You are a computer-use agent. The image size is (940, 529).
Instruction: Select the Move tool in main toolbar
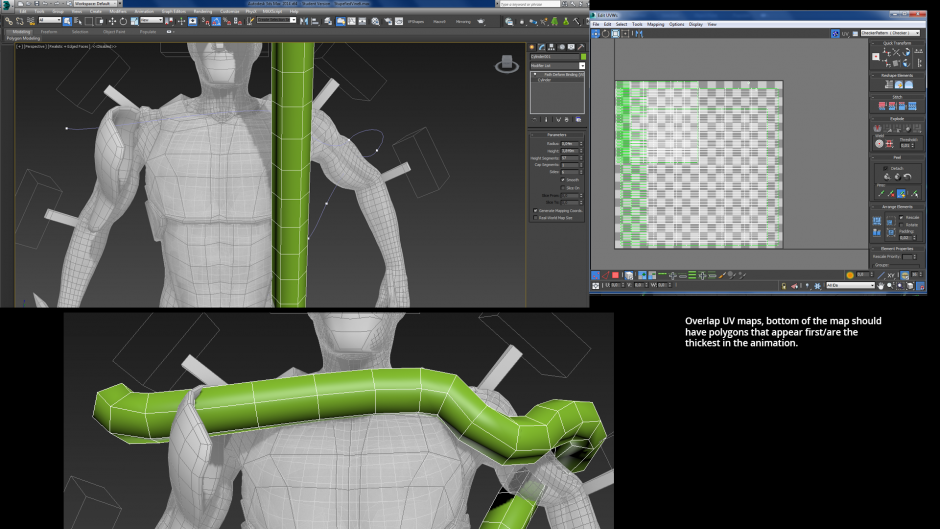click(112, 21)
